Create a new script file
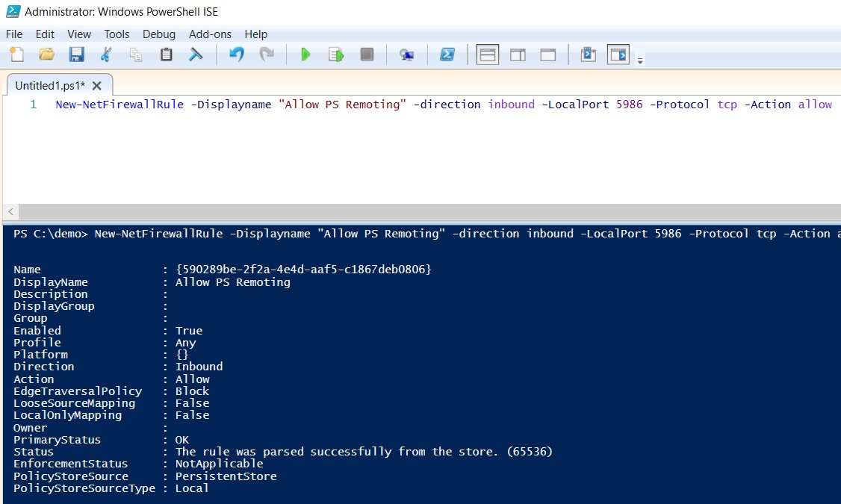 (16, 54)
